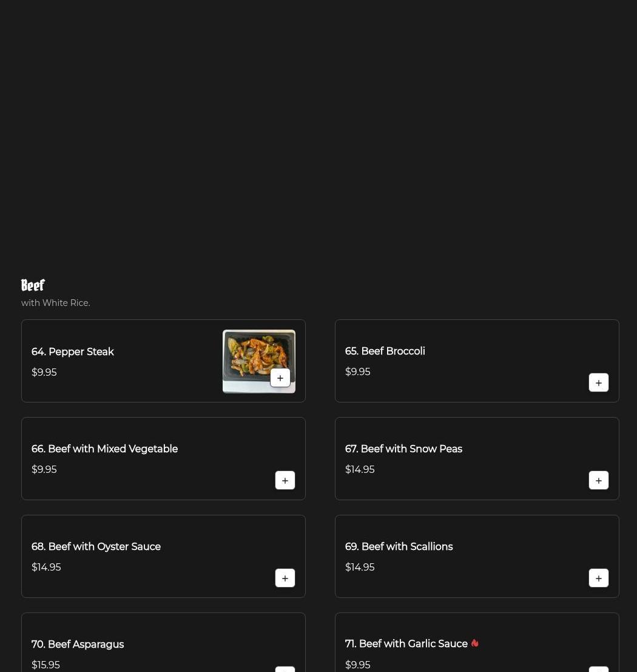Select 67. Beef with Snow Peas title
This screenshot has width=637, height=672.
tap(403, 448)
